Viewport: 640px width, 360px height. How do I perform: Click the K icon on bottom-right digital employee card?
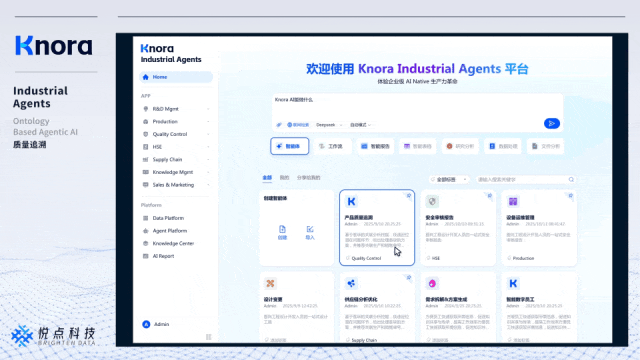[513, 283]
